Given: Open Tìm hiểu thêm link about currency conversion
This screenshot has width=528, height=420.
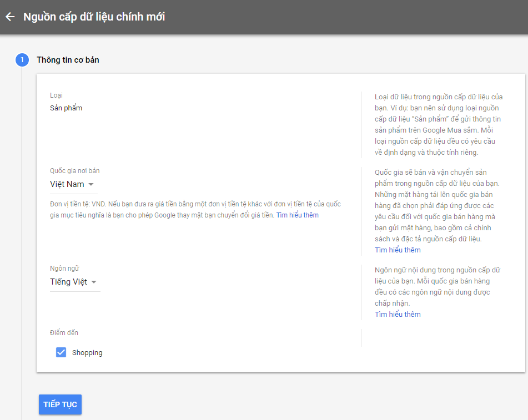Looking at the screenshot, I should [298, 215].
